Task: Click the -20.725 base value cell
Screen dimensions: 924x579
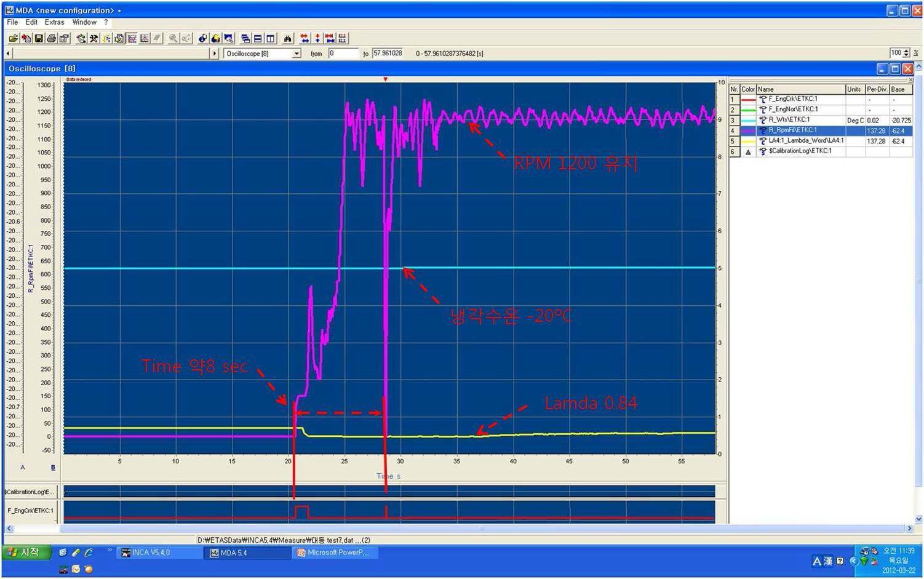Action: (901, 121)
